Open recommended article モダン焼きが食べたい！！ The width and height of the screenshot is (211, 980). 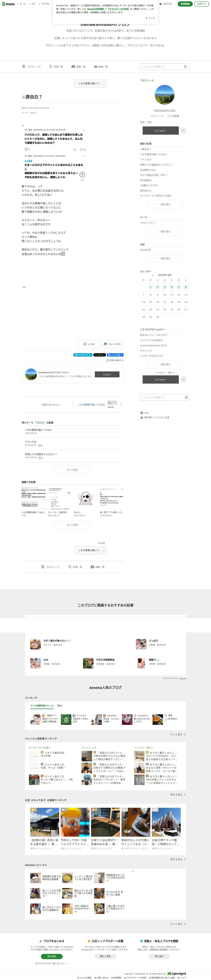(57, 641)
